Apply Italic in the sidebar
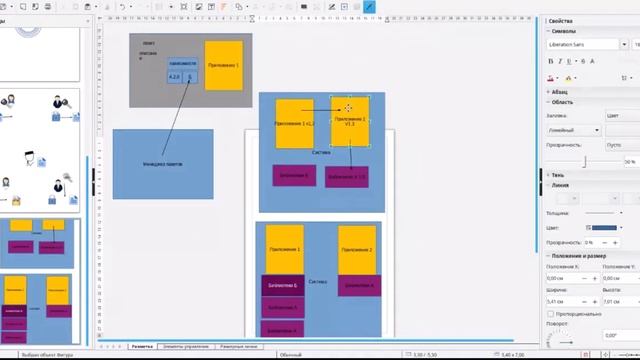Image resolution: width=640 pixels, height=360 pixels. tap(560, 61)
